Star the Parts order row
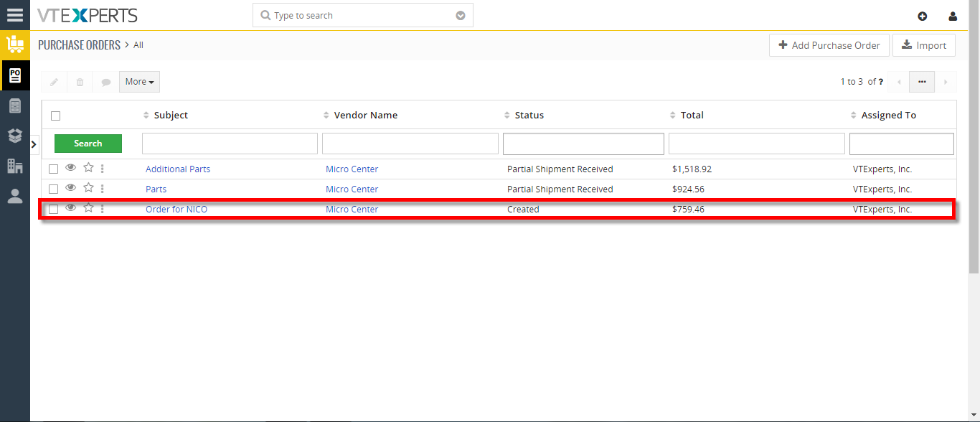Screen dimensions: 980x422 [x=88, y=188]
